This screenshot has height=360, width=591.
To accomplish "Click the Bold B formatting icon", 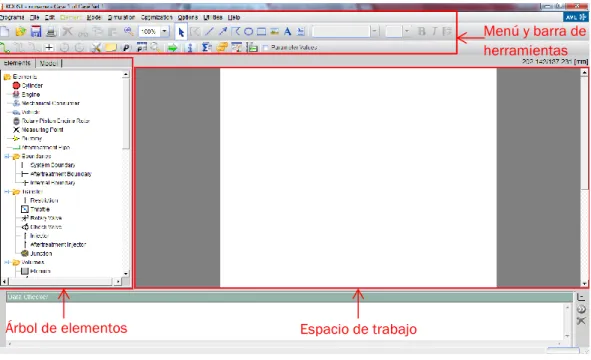I will (422, 31).
